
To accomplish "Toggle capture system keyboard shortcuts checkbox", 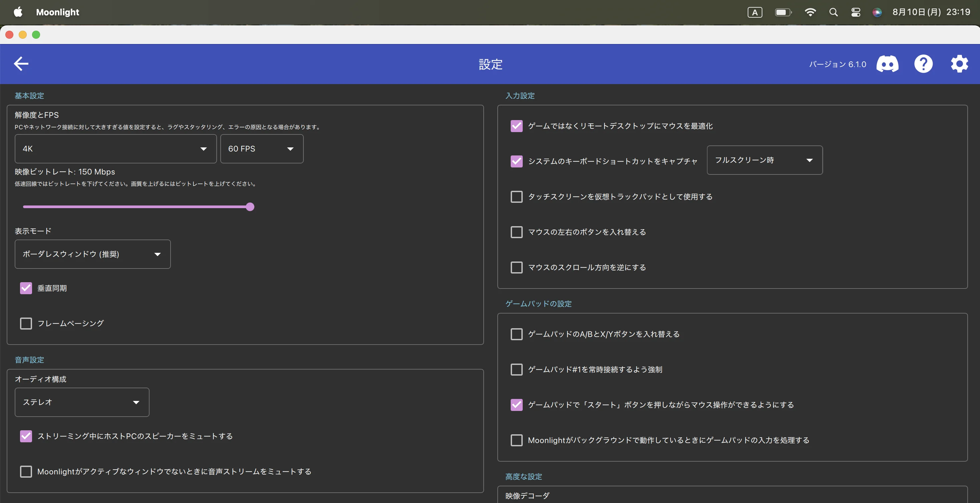I will tap(516, 161).
